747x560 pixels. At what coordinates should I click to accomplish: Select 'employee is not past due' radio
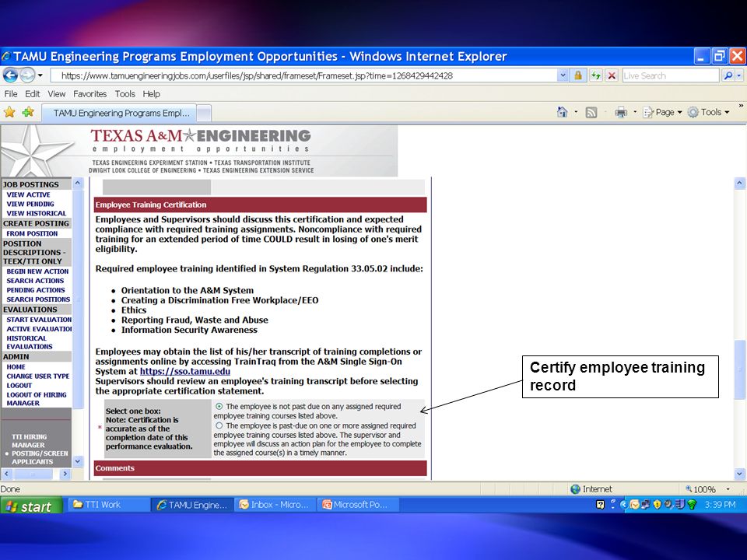coord(219,406)
